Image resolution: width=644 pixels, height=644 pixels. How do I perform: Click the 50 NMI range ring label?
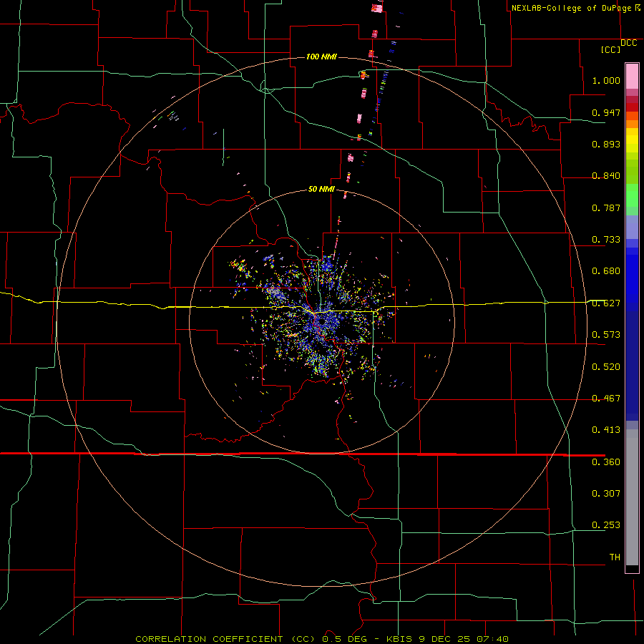click(321, 189)
